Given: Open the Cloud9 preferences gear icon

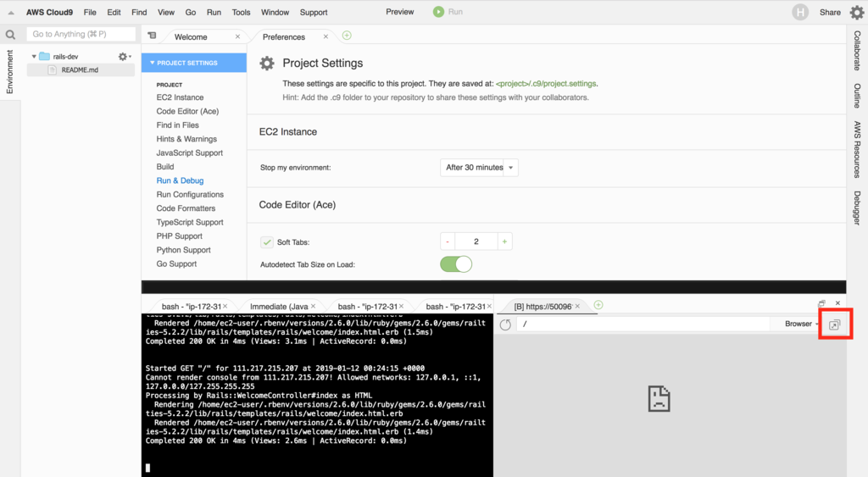Looking at the screenshot, I should (x=856, y=12).
